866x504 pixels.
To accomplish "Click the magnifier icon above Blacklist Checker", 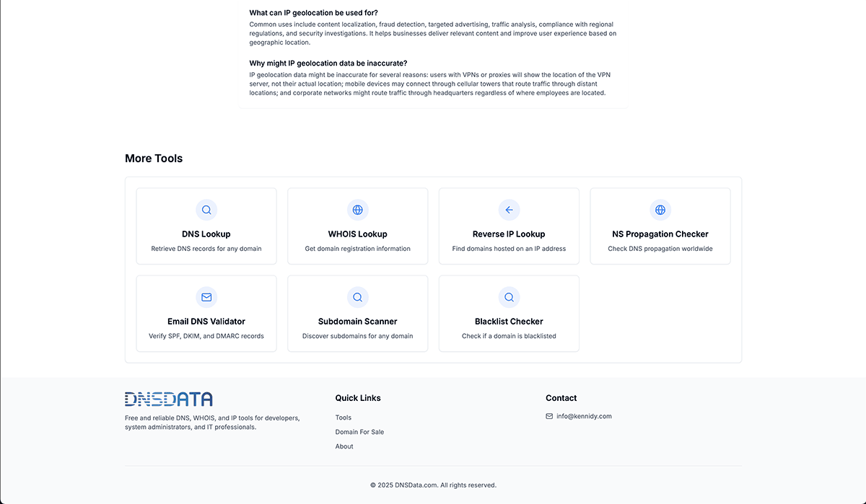I will click(x=509, y=297).
